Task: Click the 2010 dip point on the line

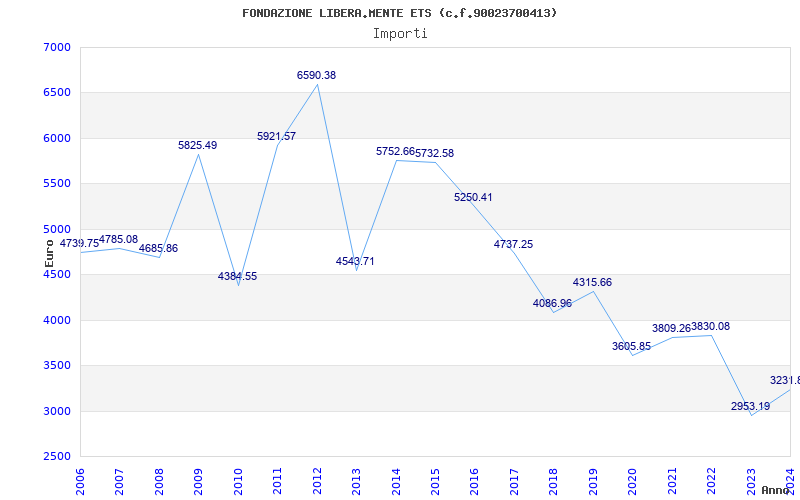Action: 238,285
